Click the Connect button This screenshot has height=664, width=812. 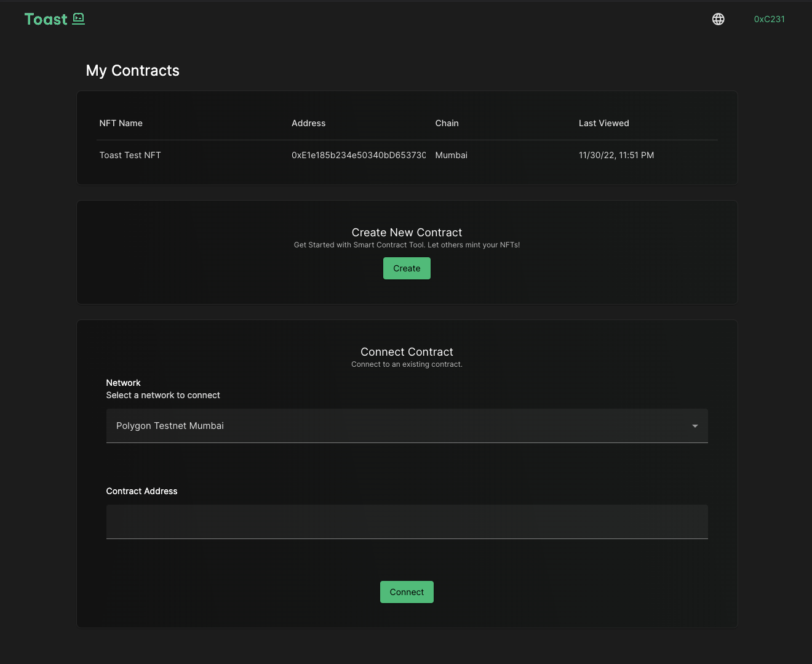(407, 592)
